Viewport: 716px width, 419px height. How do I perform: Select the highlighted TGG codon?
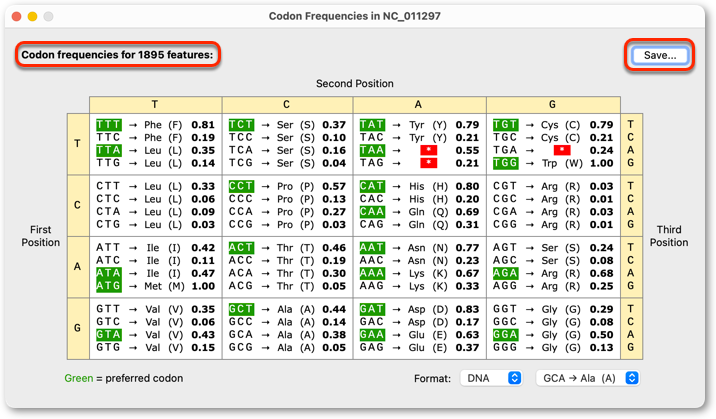pos(505,163)
